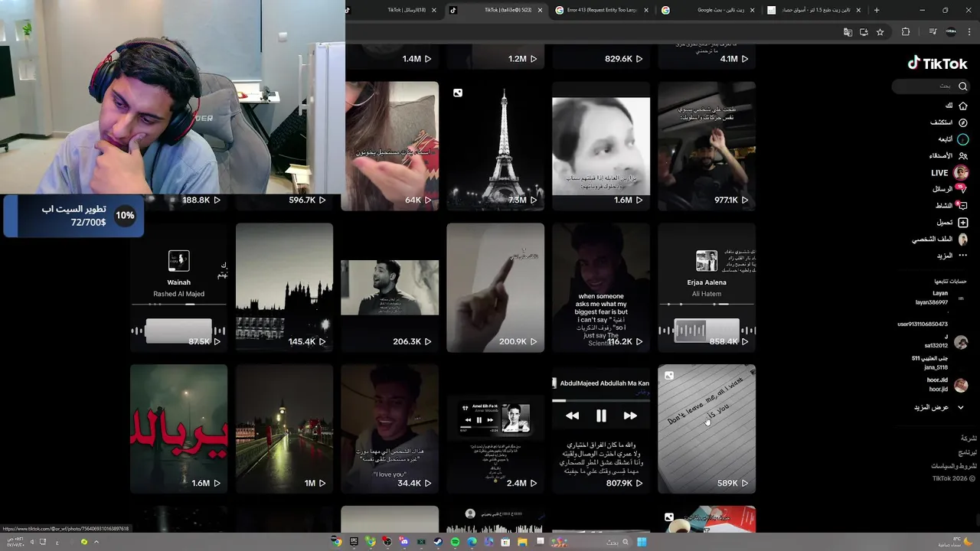Viewport: 980px width, 551px height.
Task: Switch to the Google search tab
Action: (708, 10)
